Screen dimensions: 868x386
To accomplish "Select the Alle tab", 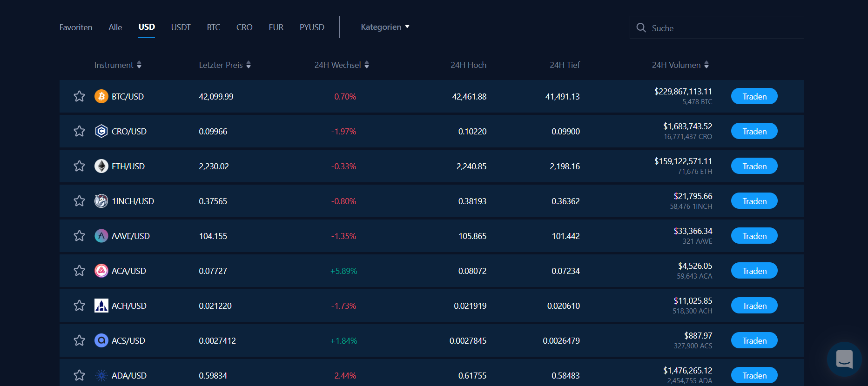I will (115, 27).
